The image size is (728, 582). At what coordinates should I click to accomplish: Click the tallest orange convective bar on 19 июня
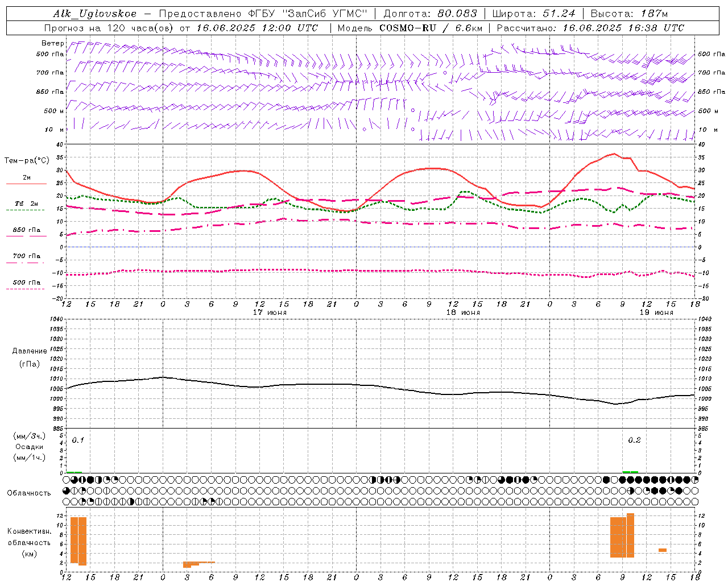(x=630, y=535)
